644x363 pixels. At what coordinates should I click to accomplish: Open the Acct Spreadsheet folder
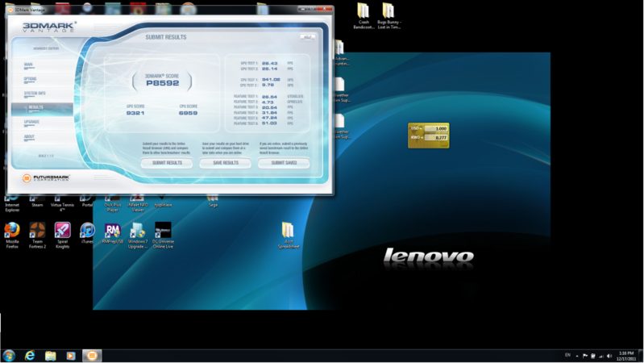pos(289,236)
